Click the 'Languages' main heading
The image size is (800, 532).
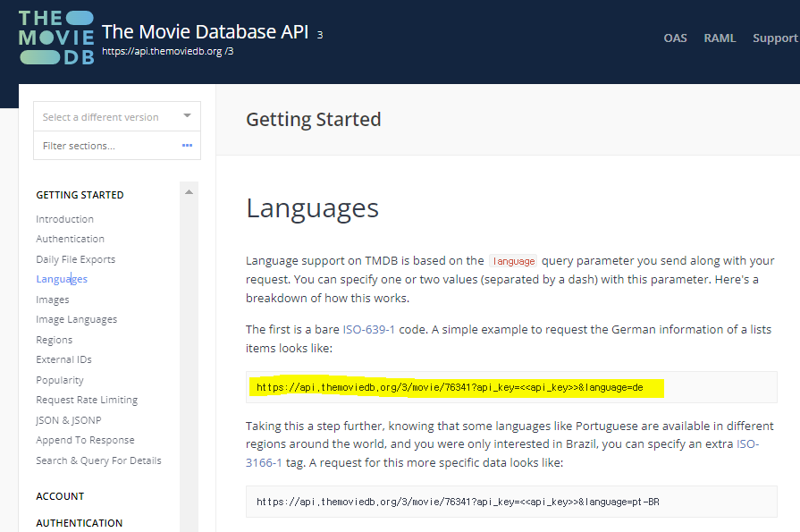point(312,209)
